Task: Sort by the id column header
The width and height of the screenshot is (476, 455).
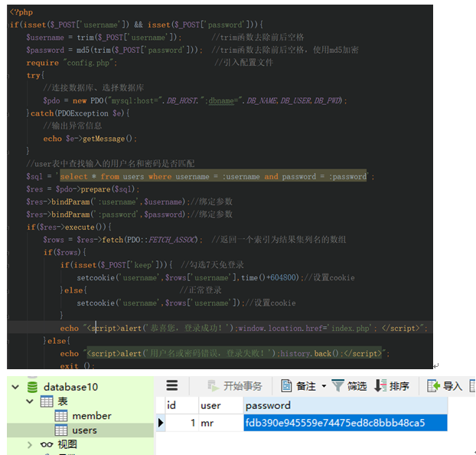Action: (182, 405)
